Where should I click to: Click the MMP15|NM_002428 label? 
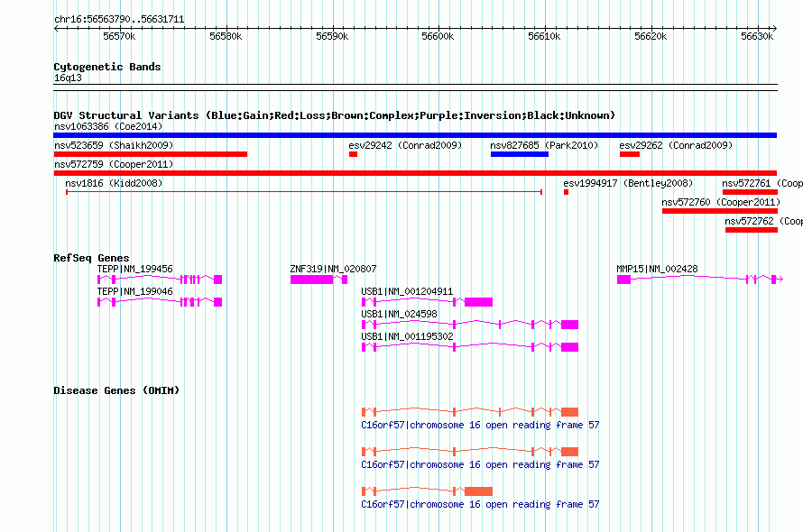[x=657, y=269]
